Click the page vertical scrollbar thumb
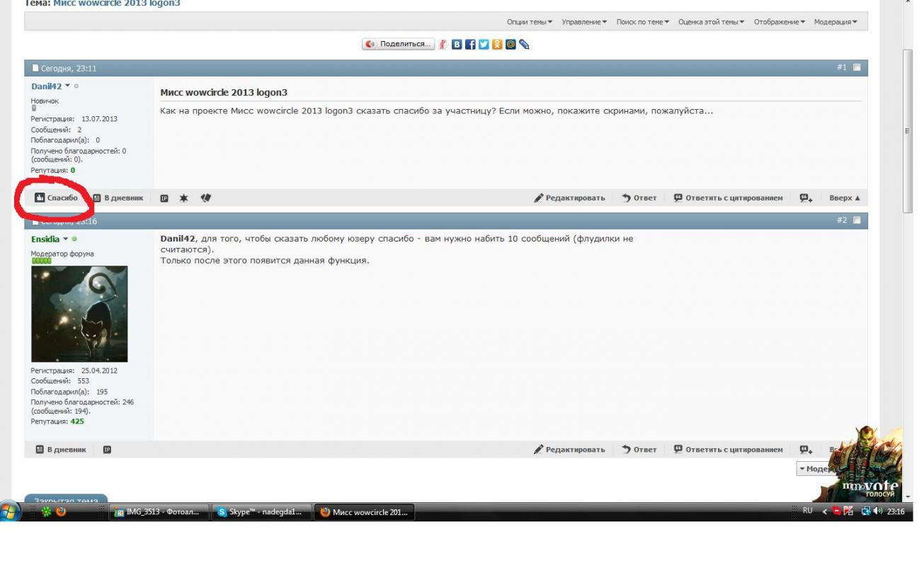The width and height of the screenshot is (924, 578). pyautogui.click(x=908, y=131)
